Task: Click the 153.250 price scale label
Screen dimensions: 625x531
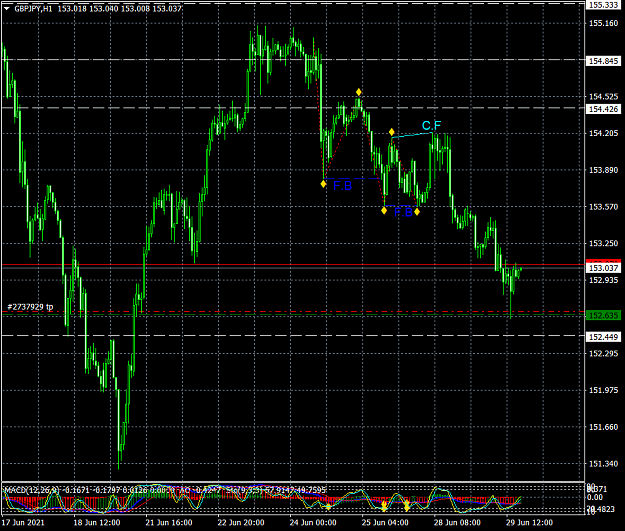Action: (603, 243)
